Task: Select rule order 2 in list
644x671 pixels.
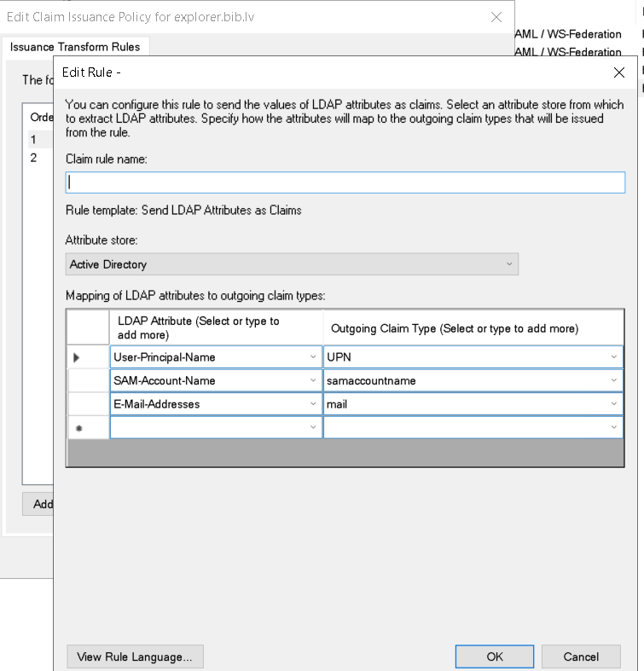Action: click(34, 158)
